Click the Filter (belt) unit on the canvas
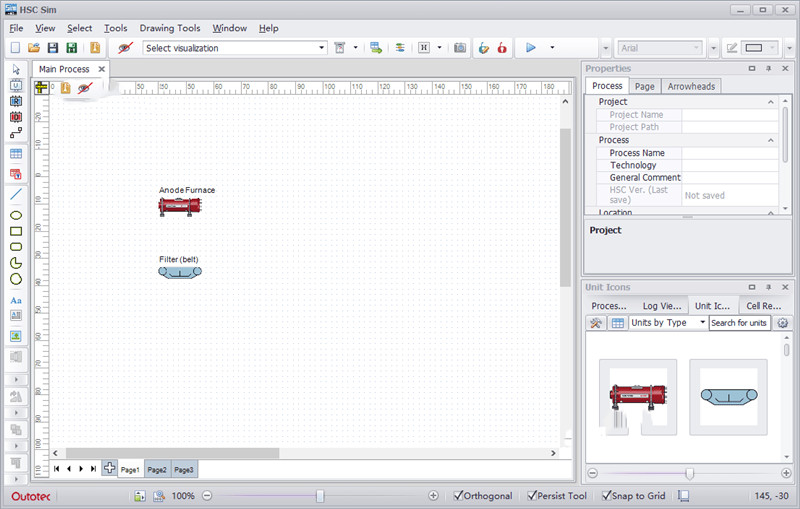Viewport: 800px width, 509px height. pyautogui.click(x=180, y=272)
